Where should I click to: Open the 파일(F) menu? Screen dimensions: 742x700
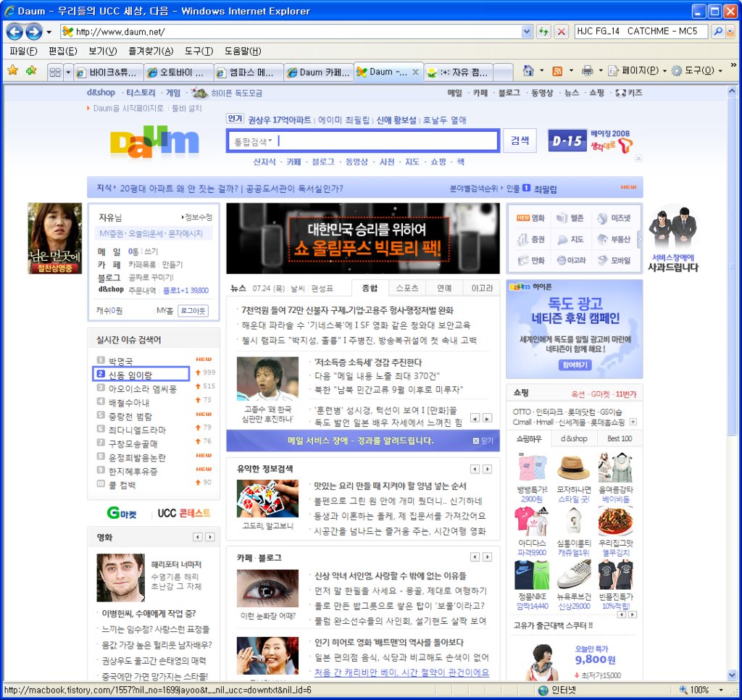tap(23, 51)
